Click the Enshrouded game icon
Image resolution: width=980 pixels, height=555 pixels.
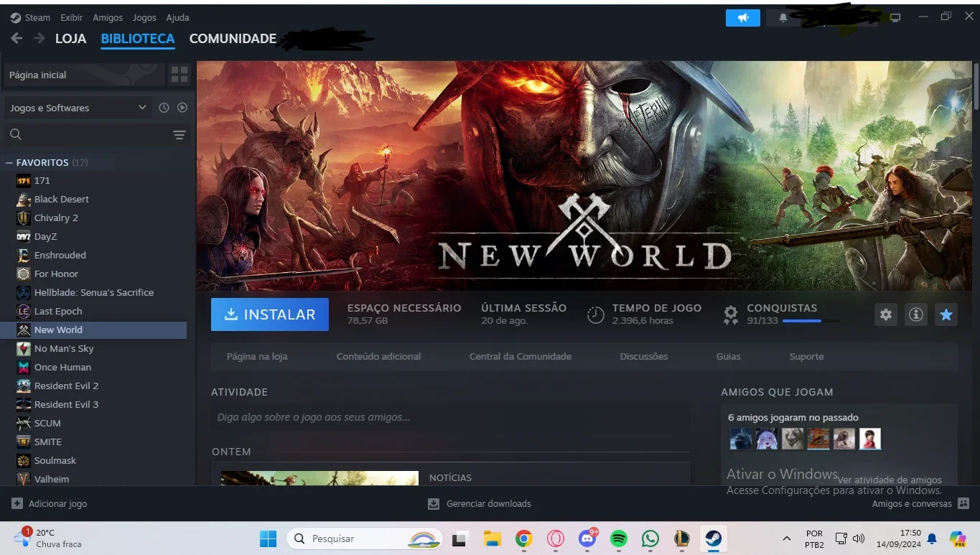click(x=24, y=256)
